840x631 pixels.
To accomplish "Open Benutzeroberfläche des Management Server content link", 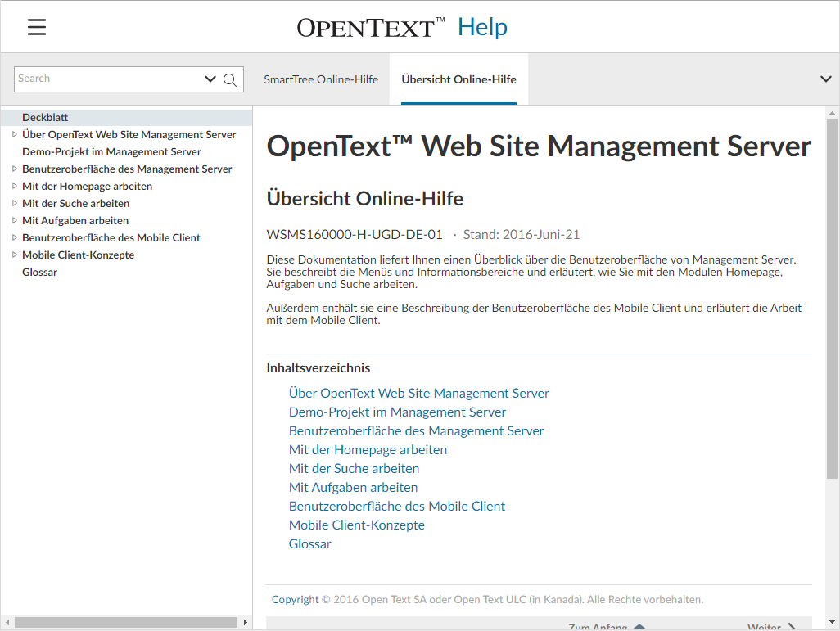I will 416,430.
